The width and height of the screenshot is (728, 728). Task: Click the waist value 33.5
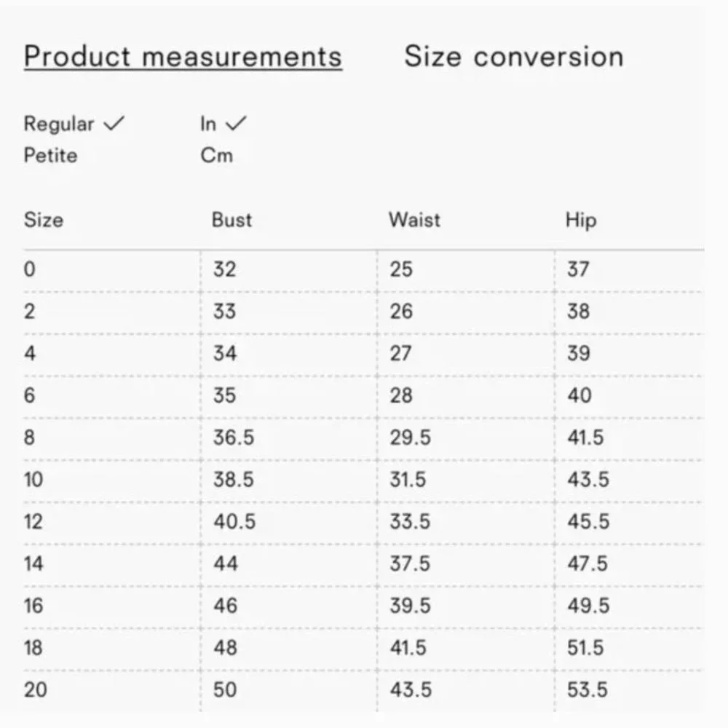[x=410, y=522]
